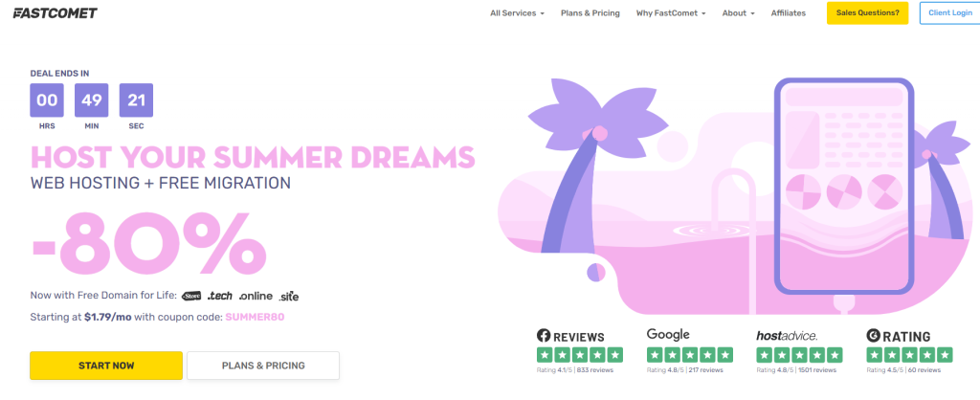Open the Facebook reviews badge
This screenshot has height=400, width=980.
[x=570, y=336]
